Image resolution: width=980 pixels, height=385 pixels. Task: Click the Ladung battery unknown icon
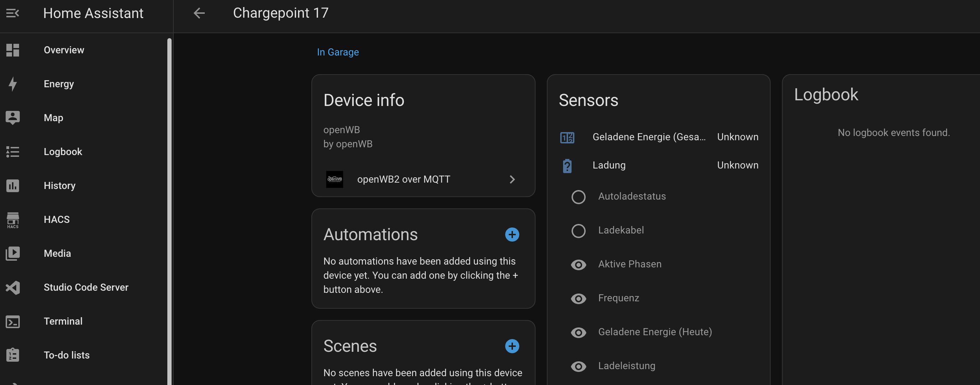pos(567,166)
